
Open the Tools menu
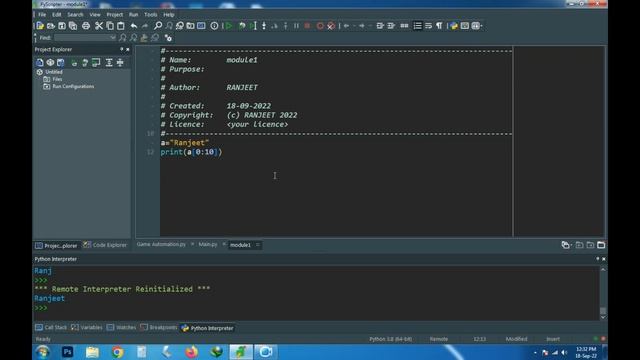click(151, 14)
